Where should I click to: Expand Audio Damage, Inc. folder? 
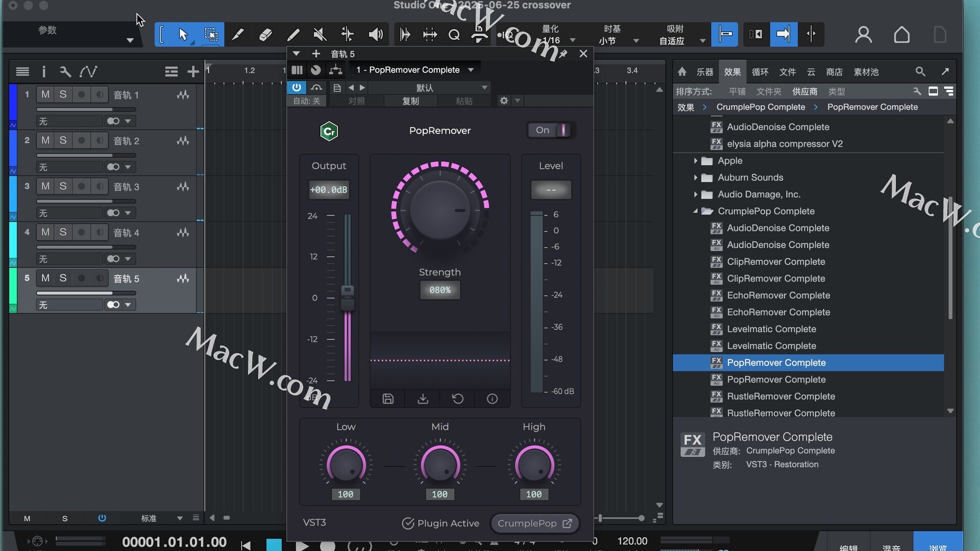pyautogui.click(x=695, y=194)
